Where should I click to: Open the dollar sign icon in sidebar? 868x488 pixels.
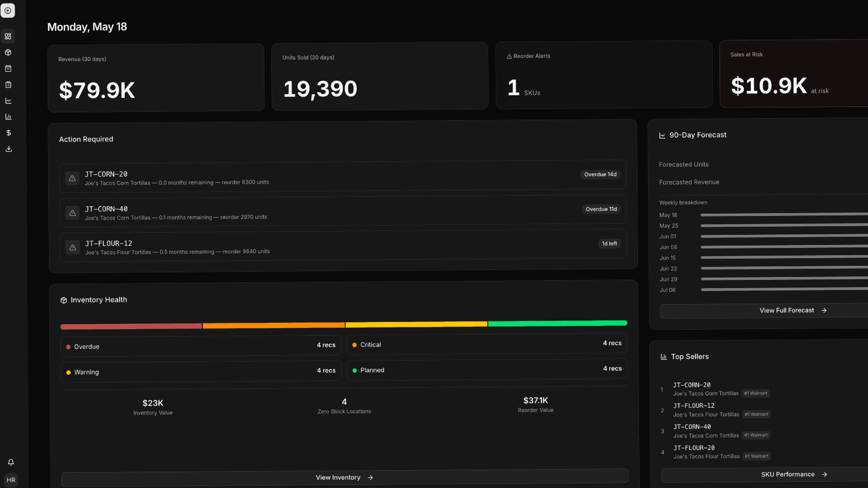click(8, 133)
